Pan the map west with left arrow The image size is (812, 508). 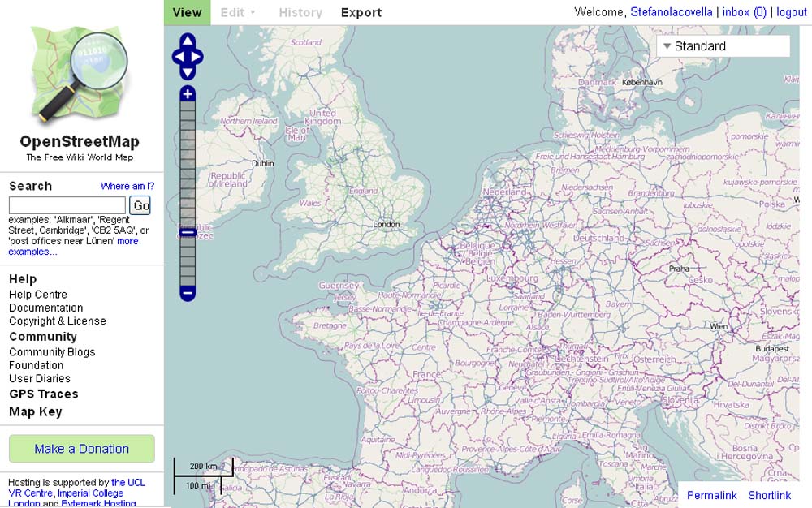[178, 56]
